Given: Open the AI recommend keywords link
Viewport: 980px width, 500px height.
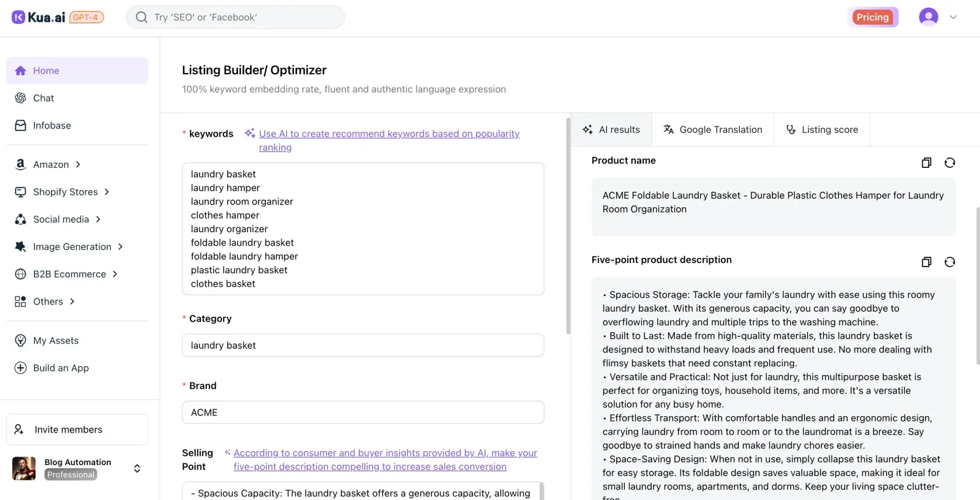Looking at the screenshot, I should 389,140.
